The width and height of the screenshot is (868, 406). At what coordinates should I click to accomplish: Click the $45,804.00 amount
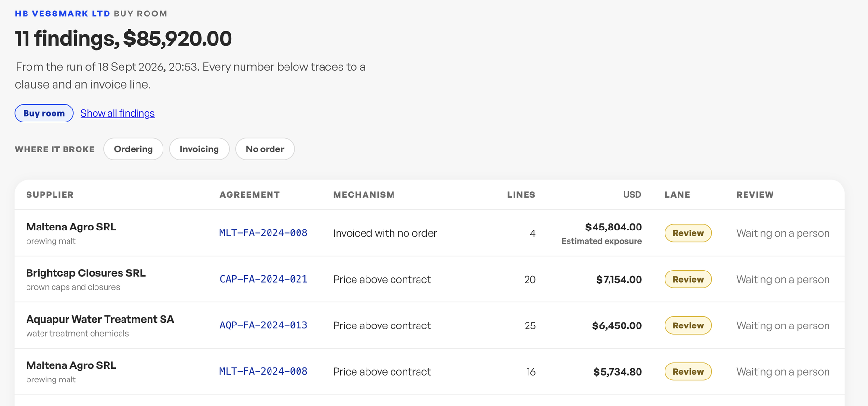[613, 227]
